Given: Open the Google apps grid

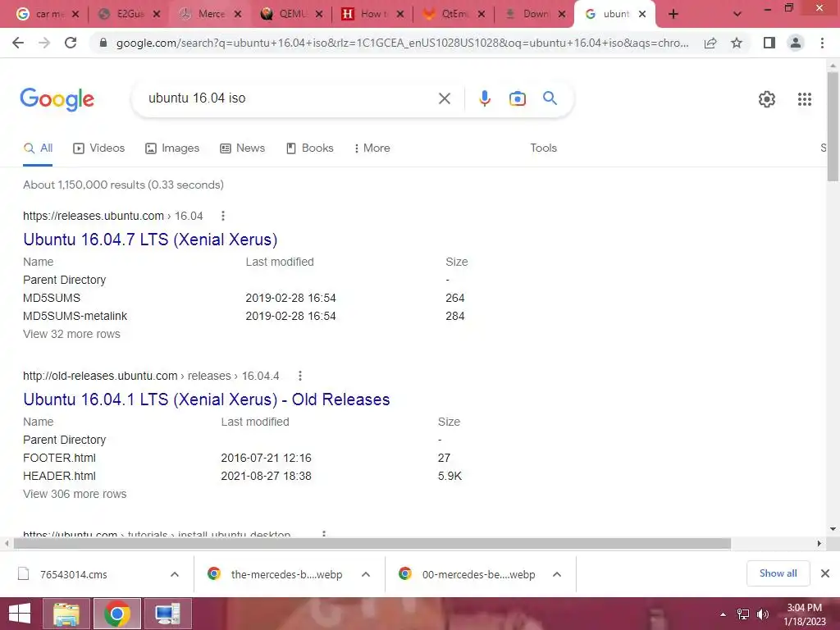Looking at the screenshot, I should 804,99.
